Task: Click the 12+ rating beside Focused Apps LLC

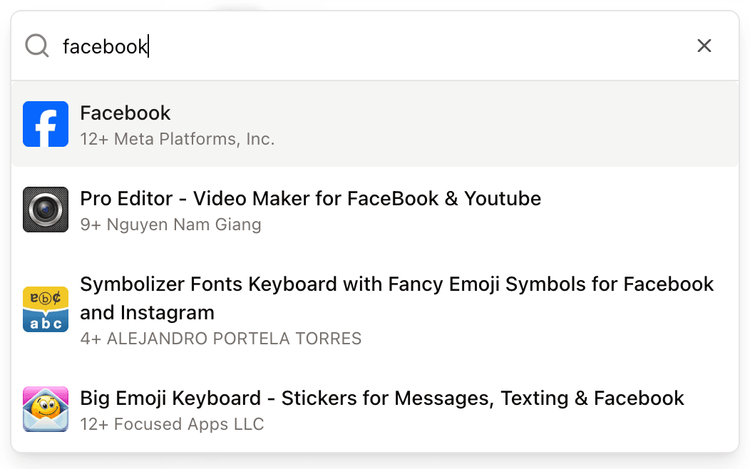Action: pos(94,424)
